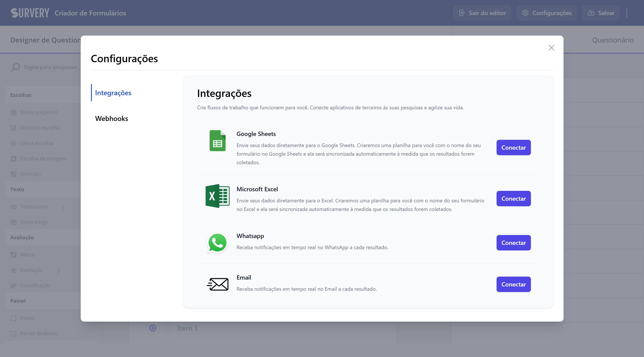Select the Texto category header

43,189
